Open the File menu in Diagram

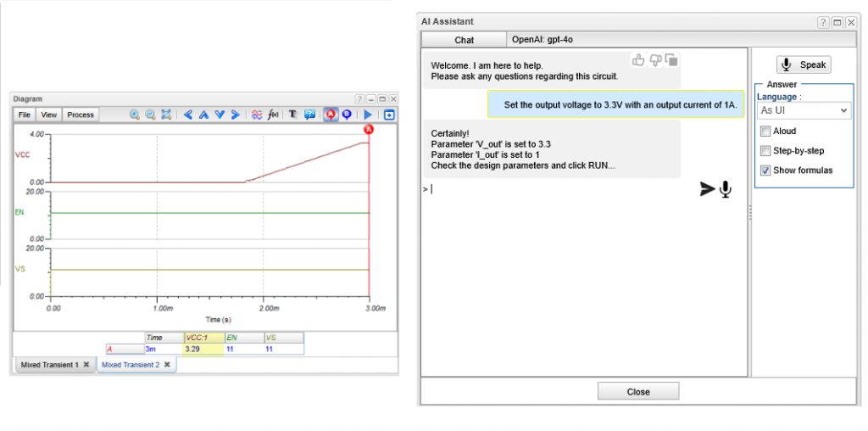tap(25, 115)
